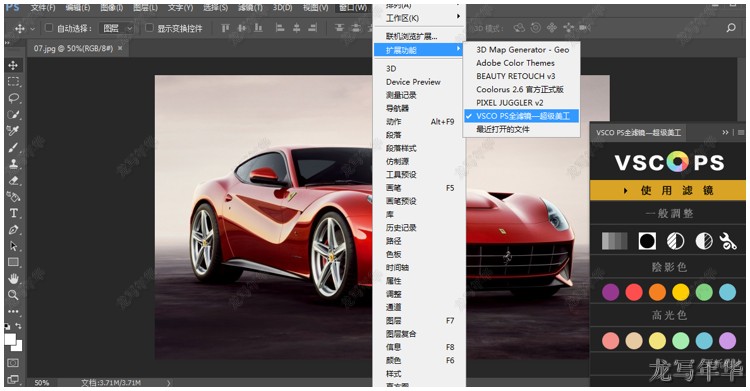Viewport: 750px width, 391px height.
Task: Select the Zoom tool
Action: point(13,295)
